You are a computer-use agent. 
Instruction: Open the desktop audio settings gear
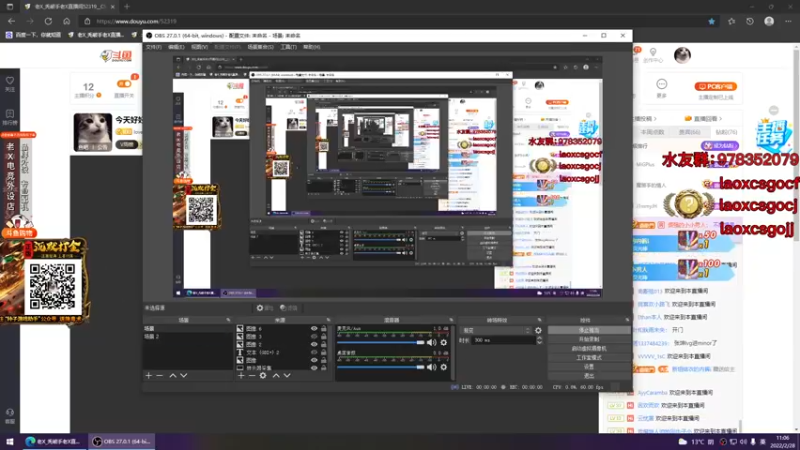(x=444, y=367)
